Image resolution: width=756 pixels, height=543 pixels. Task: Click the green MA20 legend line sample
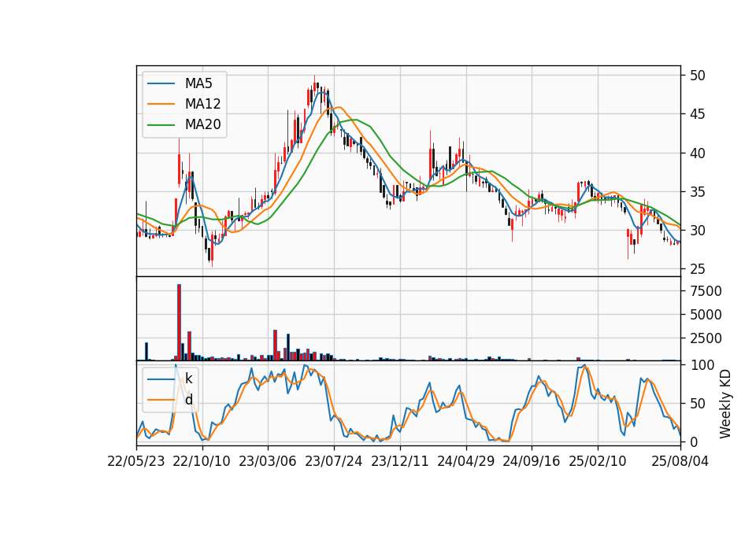coord(161,125)
